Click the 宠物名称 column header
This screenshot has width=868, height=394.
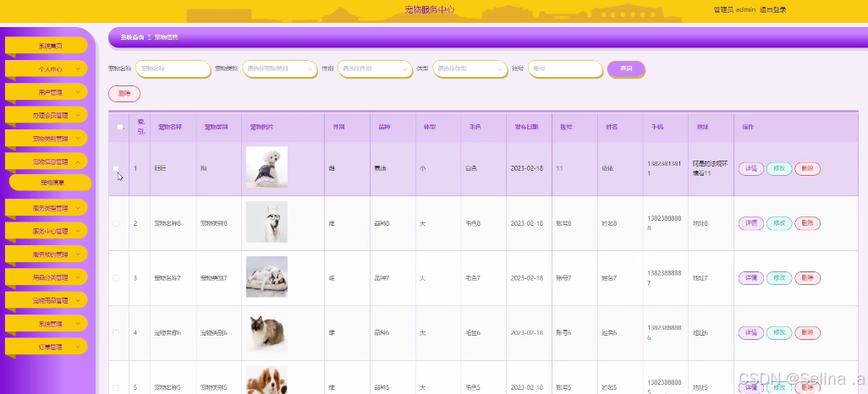(170, 128)
